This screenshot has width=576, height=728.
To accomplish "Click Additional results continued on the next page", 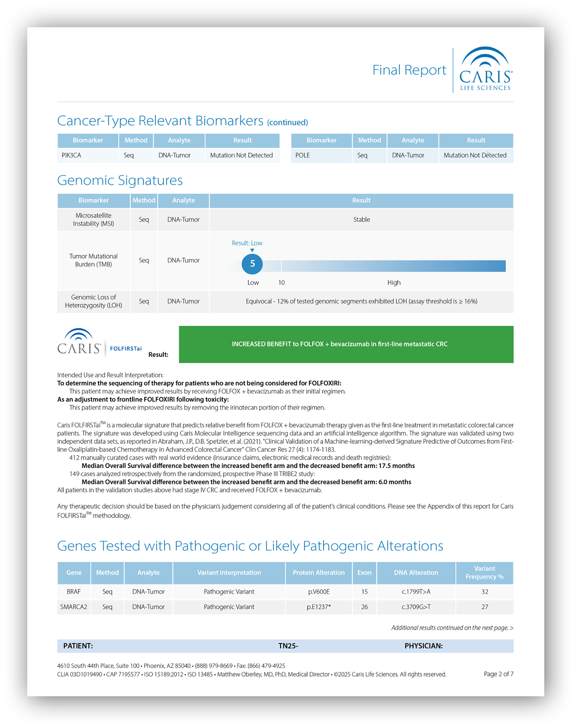I will coord(452,628).
